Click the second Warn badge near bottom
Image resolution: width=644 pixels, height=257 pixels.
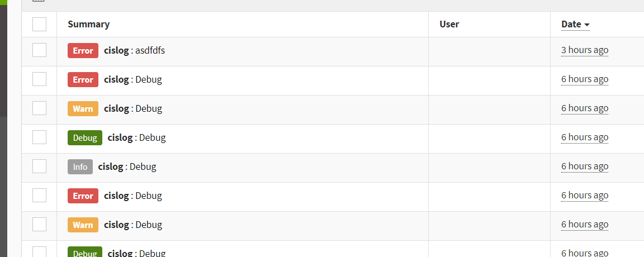pos(83,225)
